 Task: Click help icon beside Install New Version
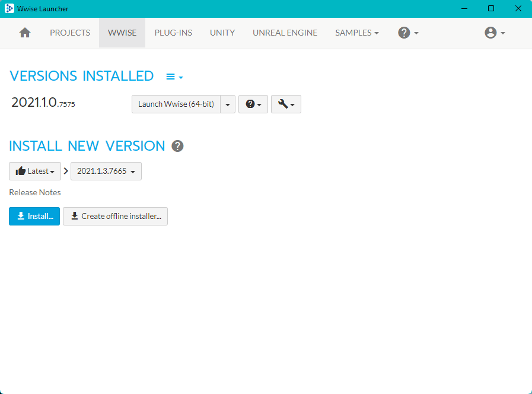pos(177,146)
